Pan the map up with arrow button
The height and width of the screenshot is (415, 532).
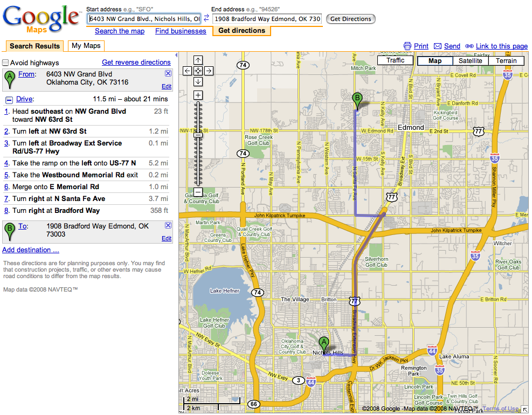click(x=198, y=60)
